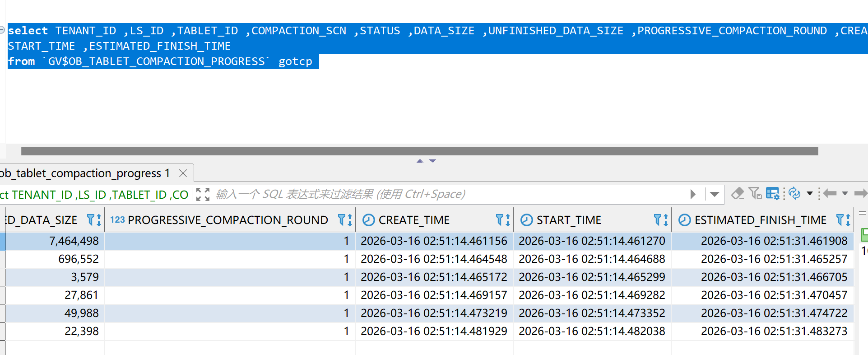Viewport: 868px width, 355px height.
Task: Click filter icon on START_TIME column
Action: click(x=658, y=220)
